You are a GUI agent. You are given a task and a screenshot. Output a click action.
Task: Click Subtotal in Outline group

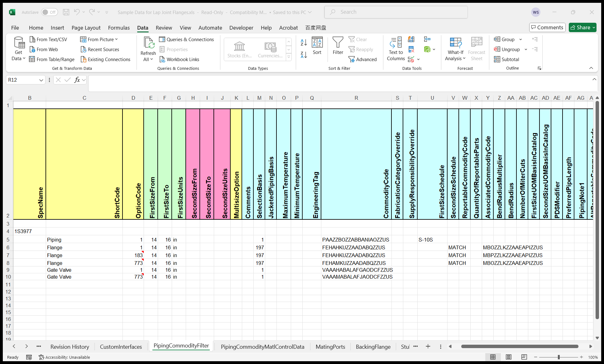click(x=506, y=59)
